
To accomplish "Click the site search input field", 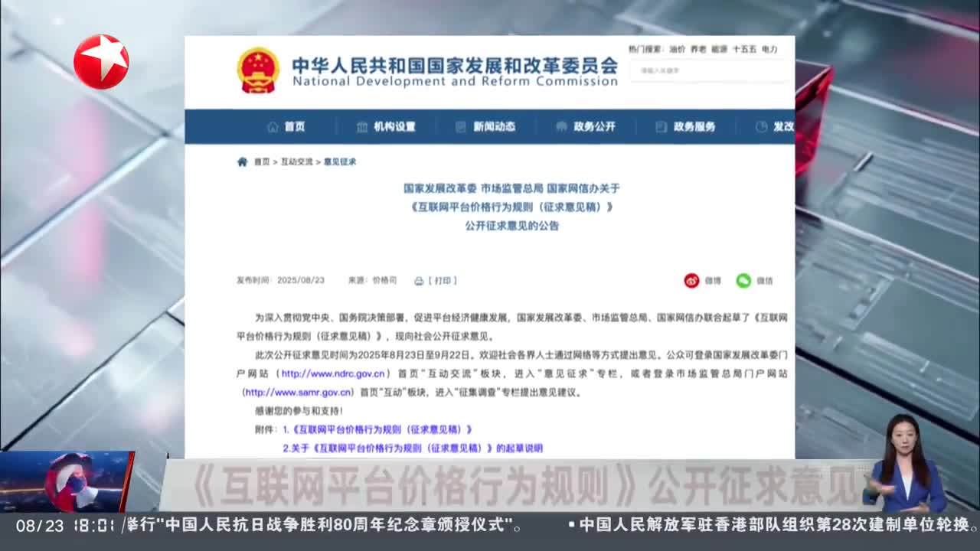I will (708, 70).
